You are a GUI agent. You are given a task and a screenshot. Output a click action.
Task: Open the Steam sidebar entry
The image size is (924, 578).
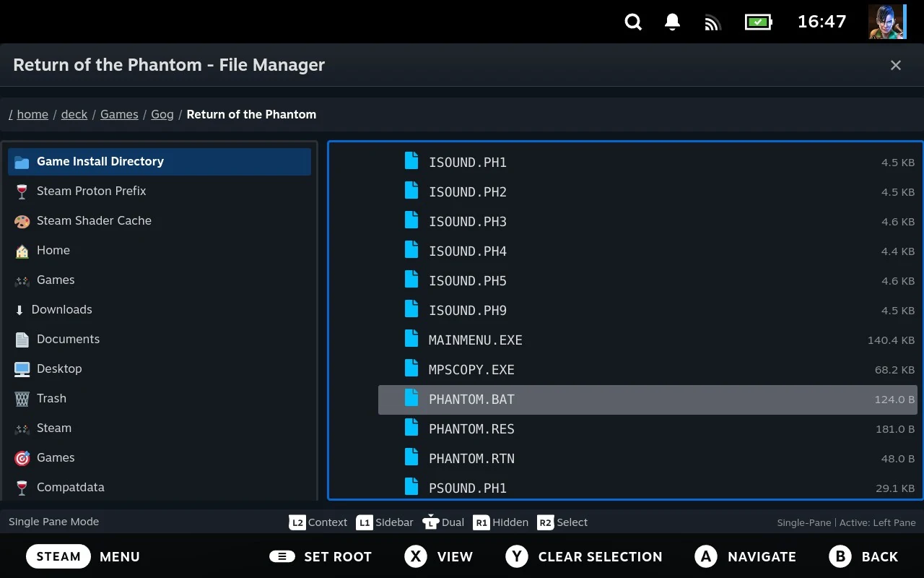click(160, 428)
